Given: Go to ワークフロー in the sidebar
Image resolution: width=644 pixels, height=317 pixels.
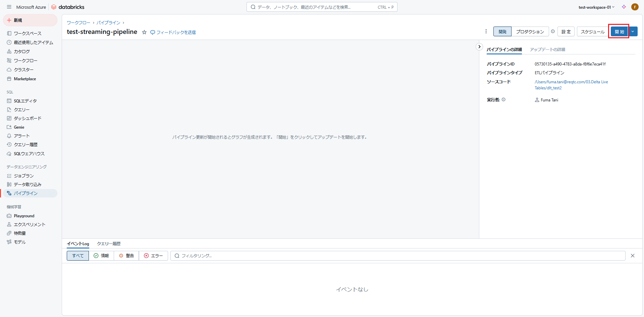Looking at the screenshot, I should 30,60.
